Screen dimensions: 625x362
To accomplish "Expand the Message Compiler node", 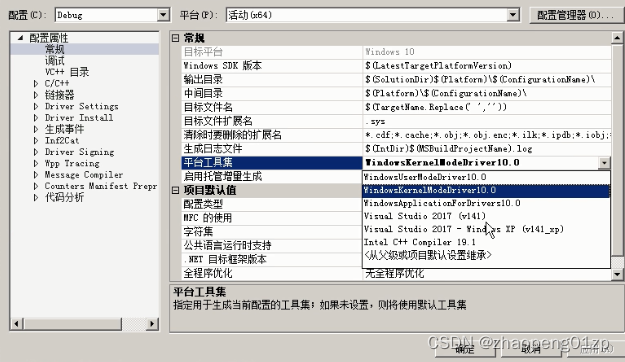I will 36,175.
